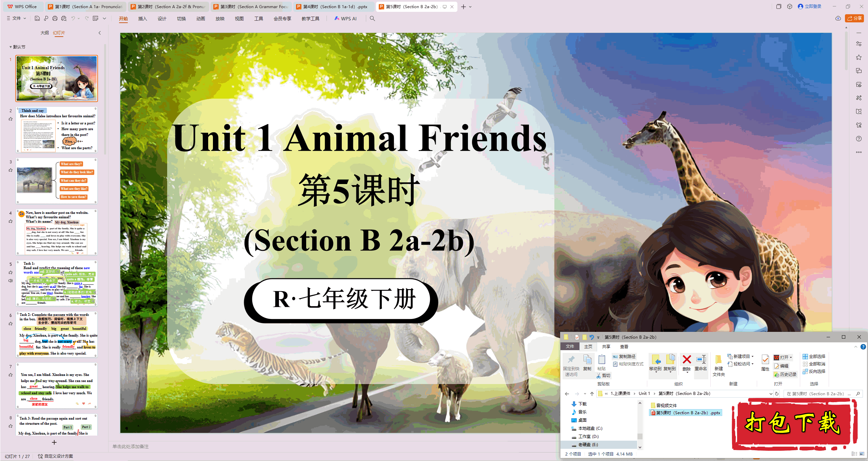Click the add new slide plus icon
Screen dimensions: 868x461
pyautogui.click(x=54, y=442)
